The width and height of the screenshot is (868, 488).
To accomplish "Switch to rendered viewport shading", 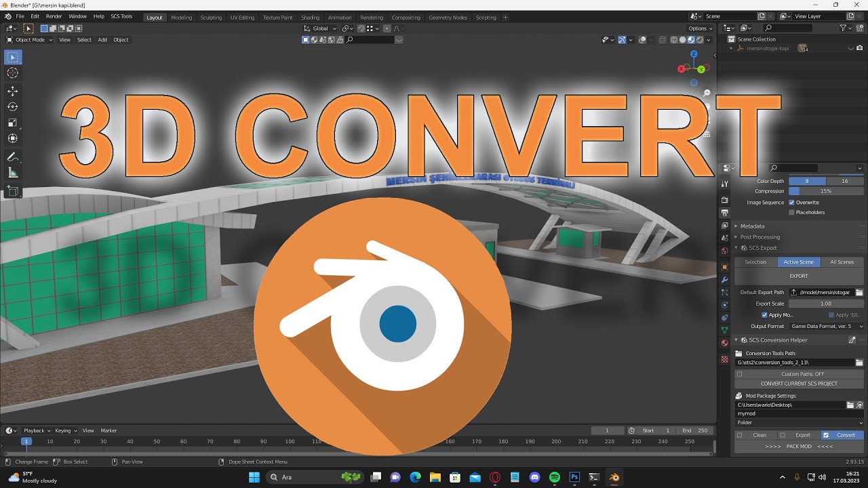I will point(701,40).
